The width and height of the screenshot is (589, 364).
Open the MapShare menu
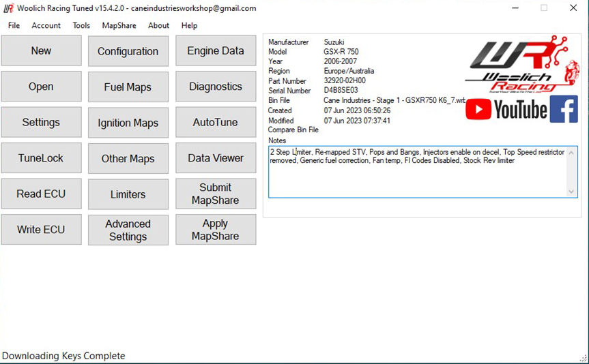click(x=119, y=25)
